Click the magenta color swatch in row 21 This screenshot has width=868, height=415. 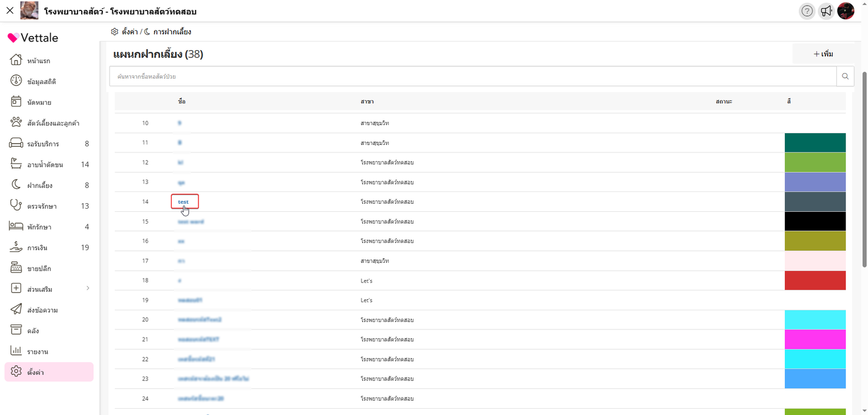pos(815,339)
